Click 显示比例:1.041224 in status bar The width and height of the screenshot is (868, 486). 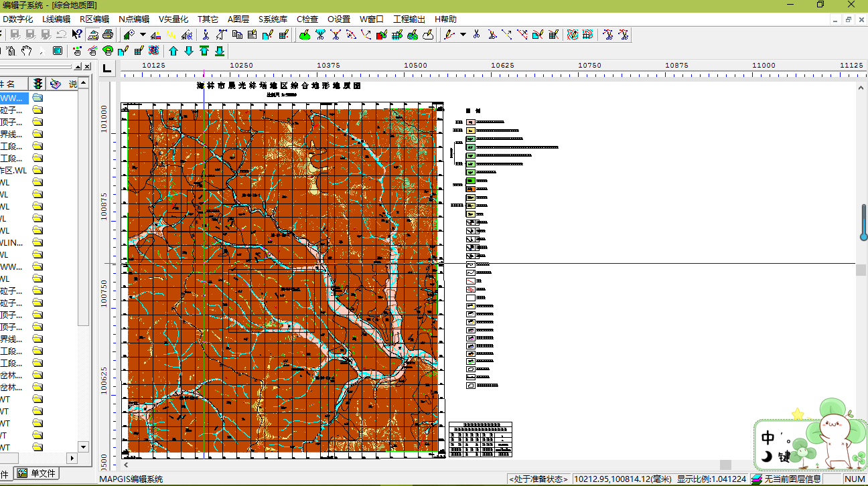711,479
